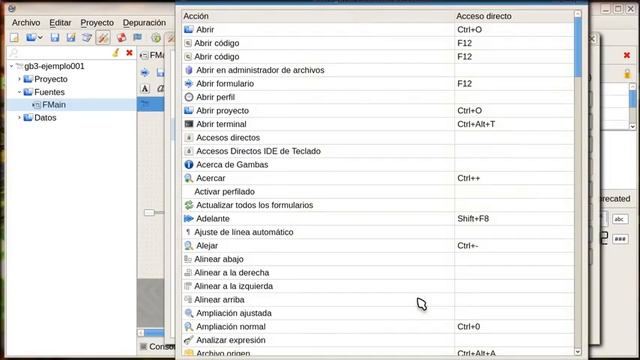
Task: Click the form editor zoom slider handle
Action: (x=149, y=212)
